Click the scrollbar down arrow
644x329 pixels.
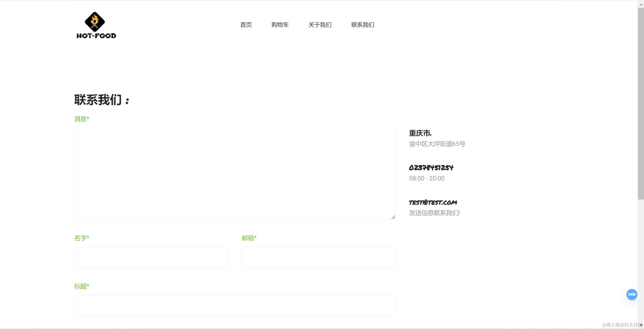coord(641,325)
